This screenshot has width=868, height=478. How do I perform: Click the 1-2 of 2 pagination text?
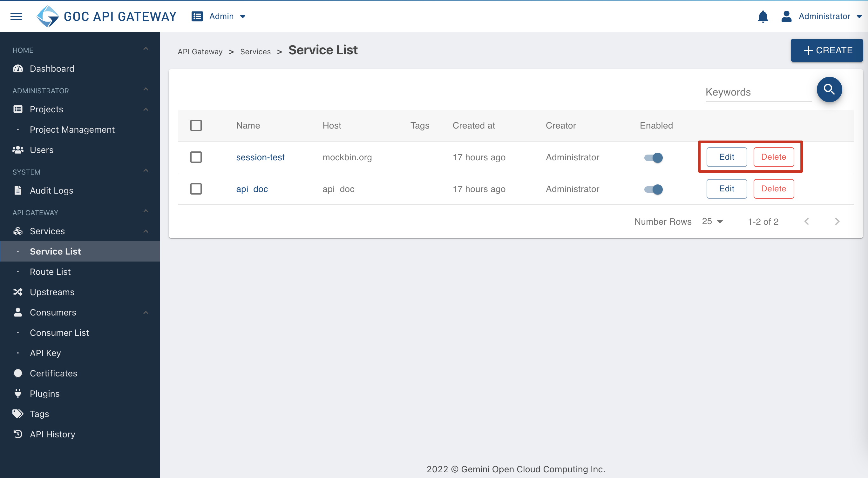tap(763, 222)
